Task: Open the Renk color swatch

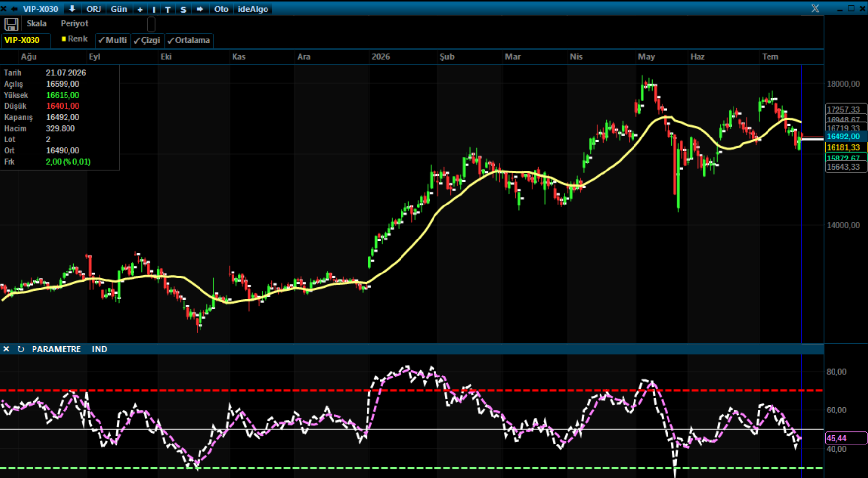Action: point(64,39)
